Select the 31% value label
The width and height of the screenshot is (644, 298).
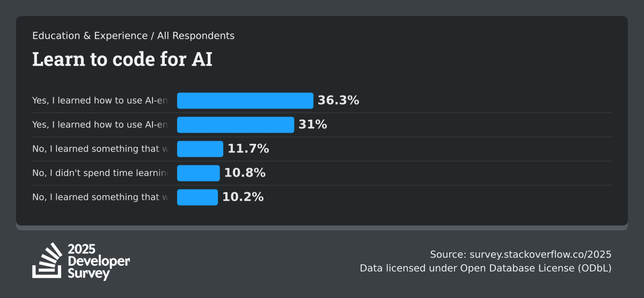coord(312,125)
